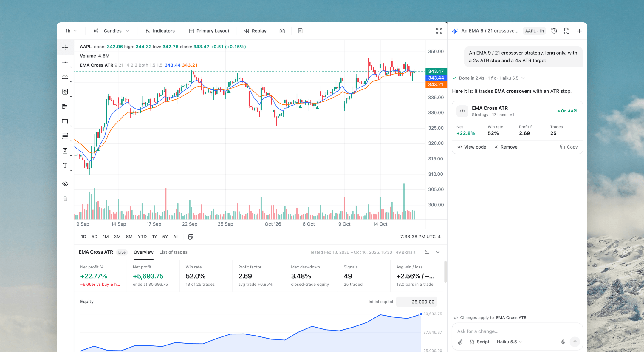Toggle the Script mode button

479,342
